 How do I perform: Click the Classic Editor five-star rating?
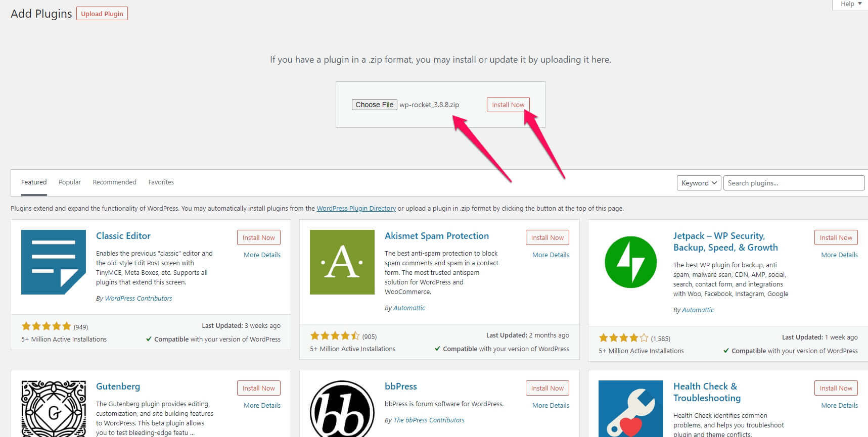point(46,326)
